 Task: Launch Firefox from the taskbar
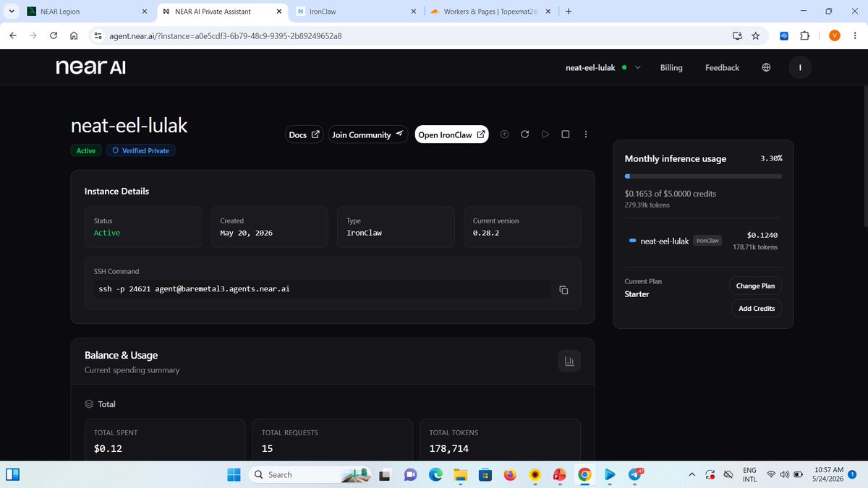[x=510, y=474]
